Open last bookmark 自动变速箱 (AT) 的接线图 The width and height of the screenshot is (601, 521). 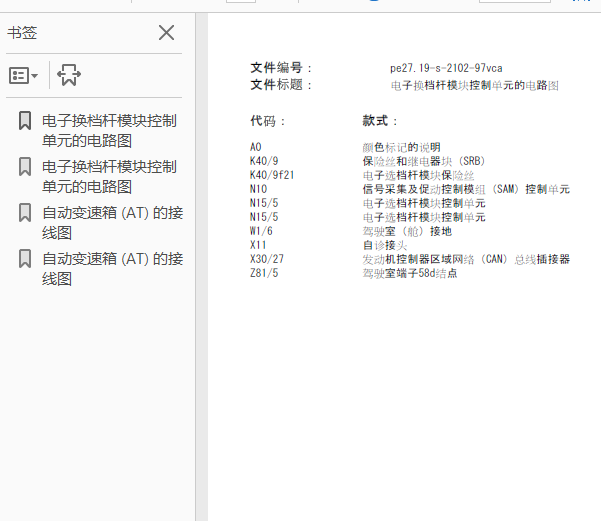(x=112, y=269)
